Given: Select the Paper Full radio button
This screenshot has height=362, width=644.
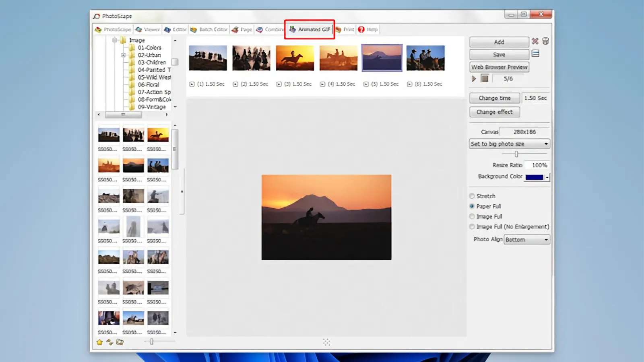Looking at the screenshot, I should 471,206.
